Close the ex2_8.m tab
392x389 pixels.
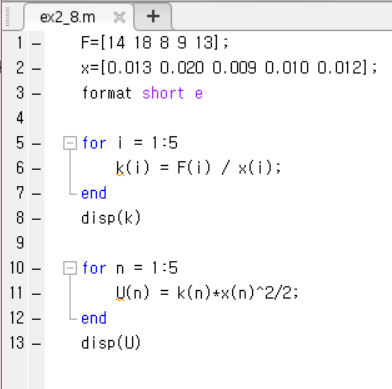coord(119,17)
